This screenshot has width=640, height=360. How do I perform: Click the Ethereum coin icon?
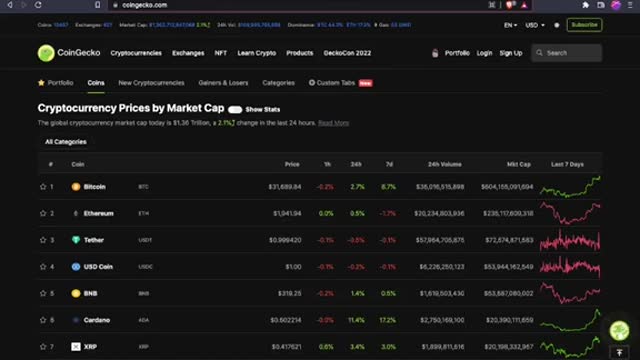[76, 213]
